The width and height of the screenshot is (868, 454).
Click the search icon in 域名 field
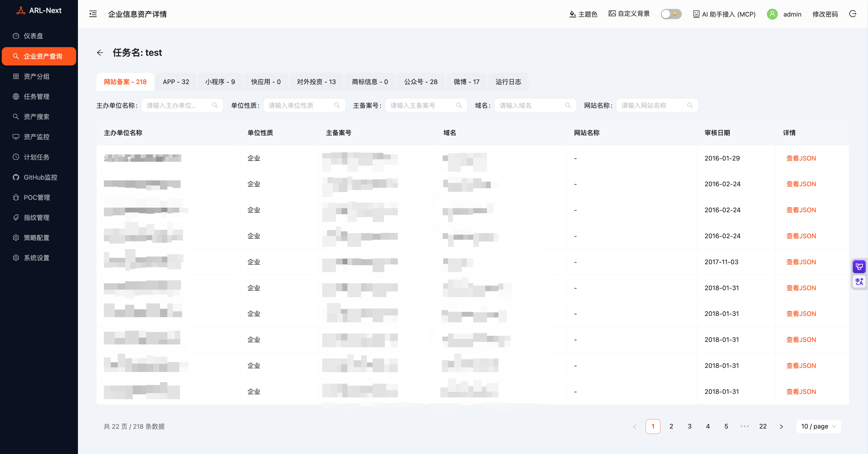click(x=568, y=105)
